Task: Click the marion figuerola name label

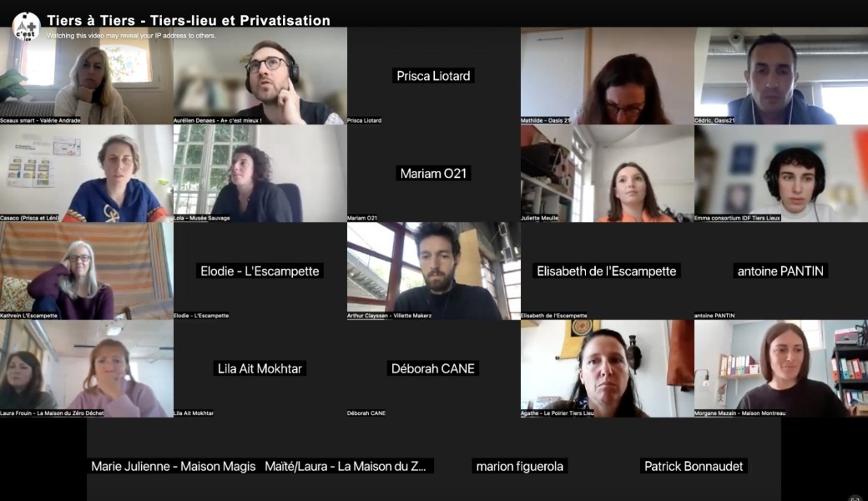Action: [x=520, y=466]
